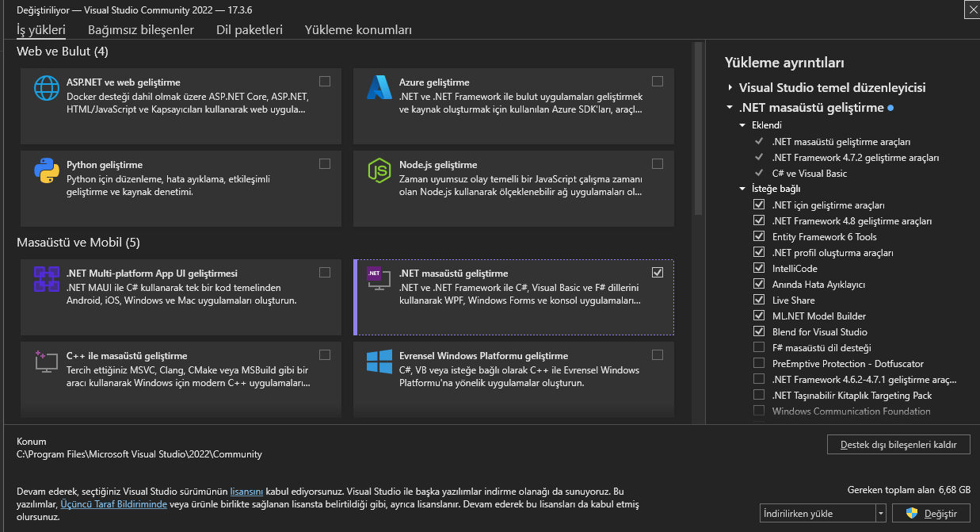This screenshot has height=532, width=980.
Task: Uncheck the .NET masaüstü geliştirme workload
Action: (x=658, y=272)
